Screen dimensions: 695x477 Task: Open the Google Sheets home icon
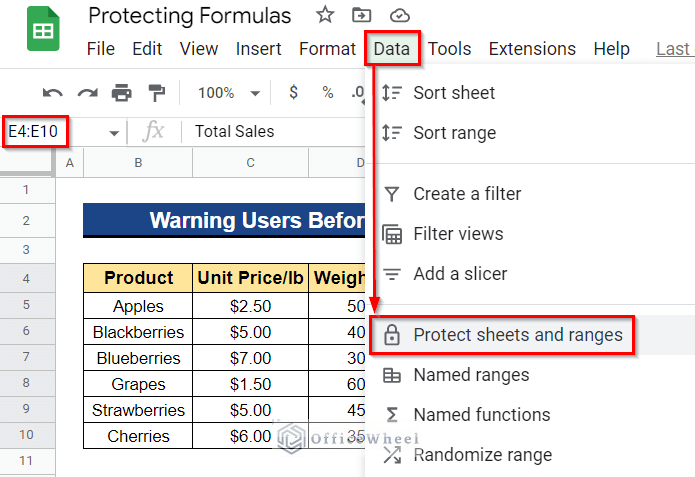click(43, 29)
